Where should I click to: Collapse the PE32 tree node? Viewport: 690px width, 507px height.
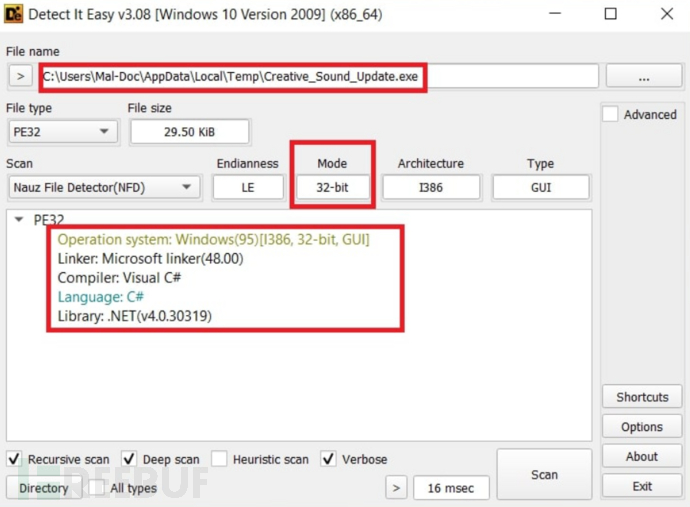click(19, 219)
